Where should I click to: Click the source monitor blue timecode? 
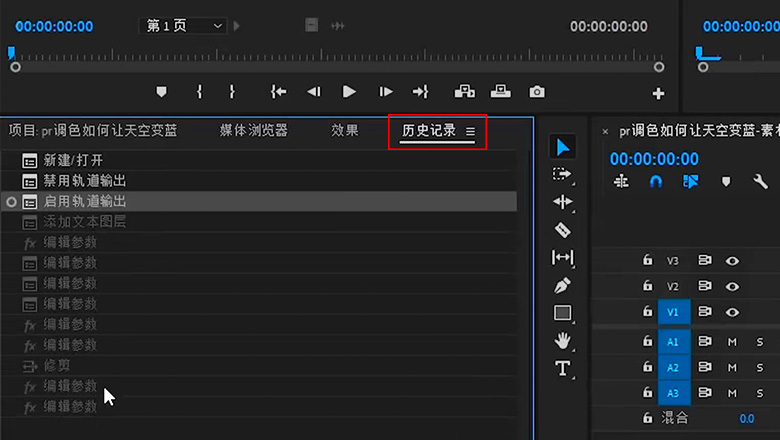click(x=54, y=26)
